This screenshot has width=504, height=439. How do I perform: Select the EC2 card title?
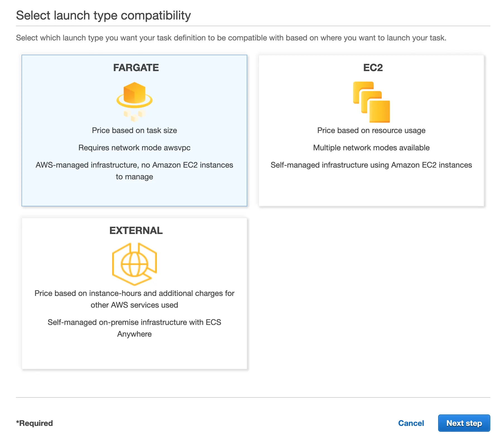coord(373,67)
